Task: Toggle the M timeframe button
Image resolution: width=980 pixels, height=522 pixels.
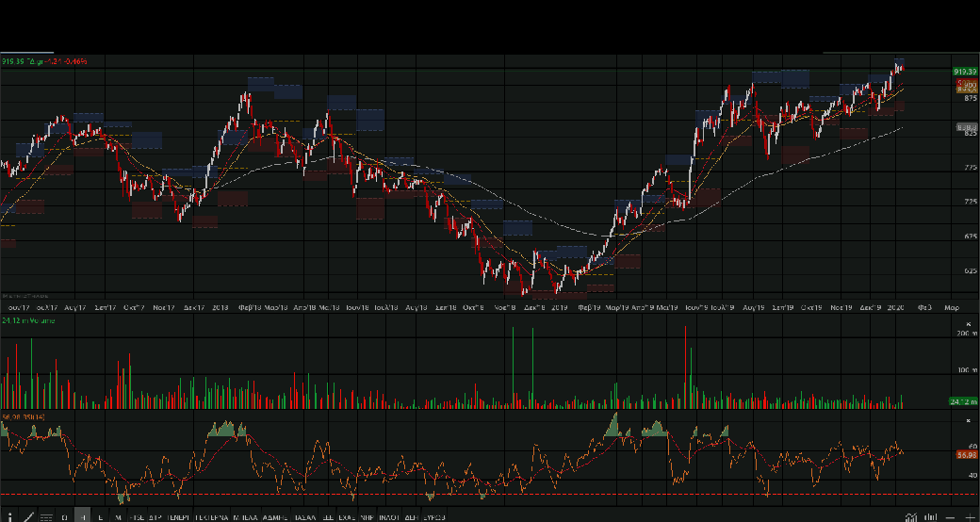Action: [x=118, y=516]
